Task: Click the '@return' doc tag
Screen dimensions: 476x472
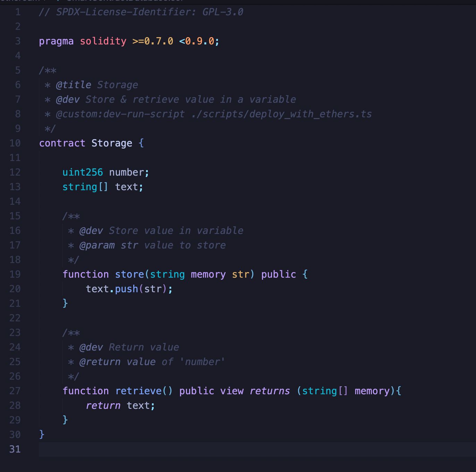Action: click(x=100, y=362)
